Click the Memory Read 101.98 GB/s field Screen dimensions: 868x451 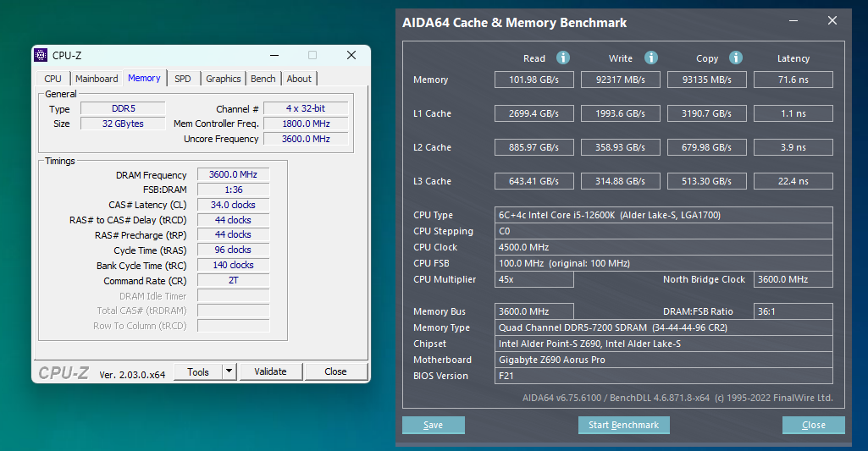coord(534,80)
